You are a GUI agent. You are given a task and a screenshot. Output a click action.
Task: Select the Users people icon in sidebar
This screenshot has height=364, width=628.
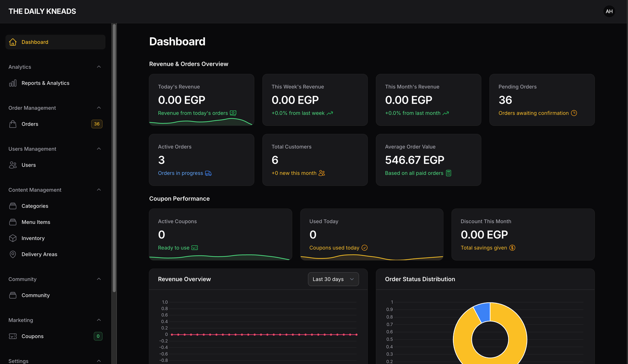[x=13, y=165]
